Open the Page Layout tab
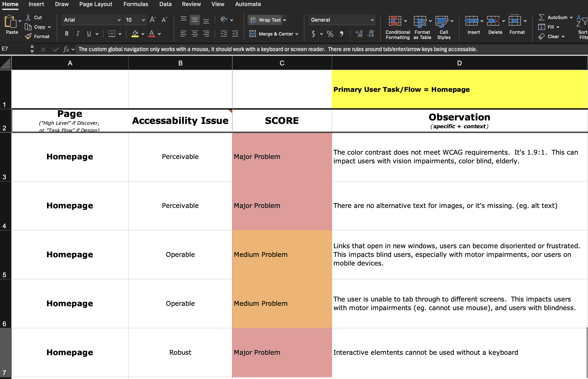Image resolution: width=588 pixels, height=379 pixels. point(95,4)
